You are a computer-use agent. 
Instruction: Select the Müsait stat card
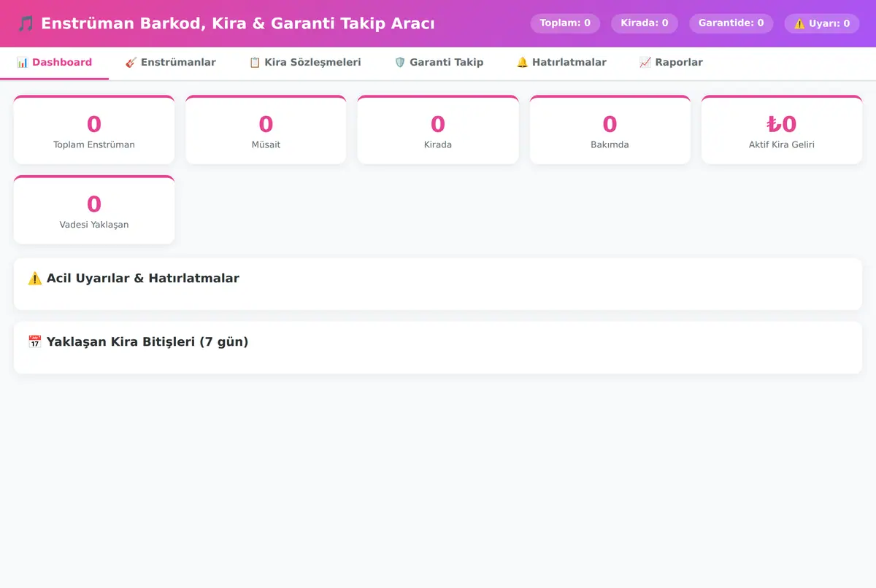coord(266,130)
